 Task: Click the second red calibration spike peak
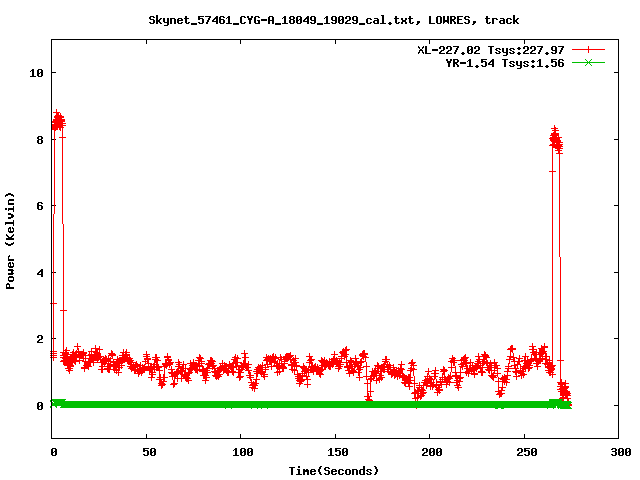pos(556,140)
